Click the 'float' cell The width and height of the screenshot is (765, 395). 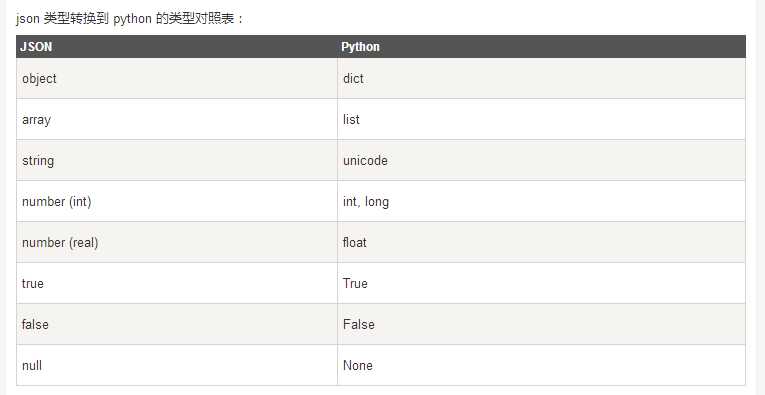click(x=541, y=242)
